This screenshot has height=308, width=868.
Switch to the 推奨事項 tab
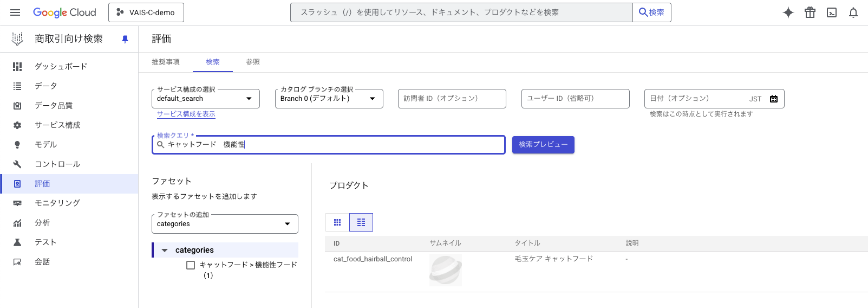166,62
